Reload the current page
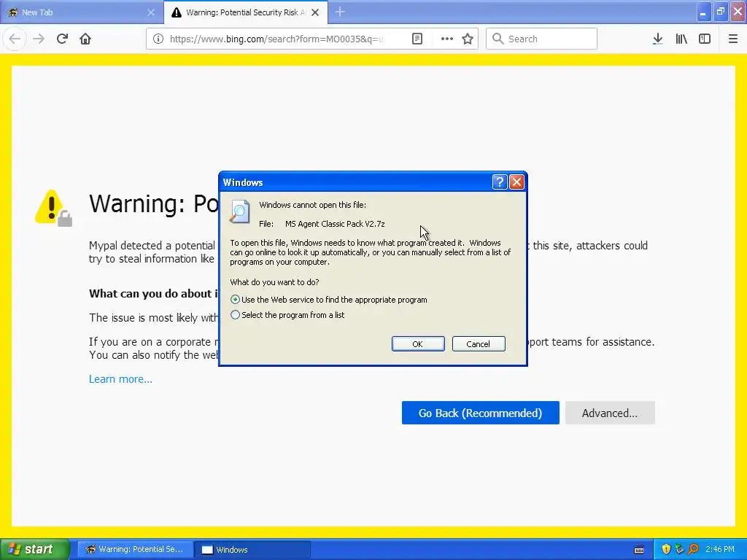 (62, 39)
